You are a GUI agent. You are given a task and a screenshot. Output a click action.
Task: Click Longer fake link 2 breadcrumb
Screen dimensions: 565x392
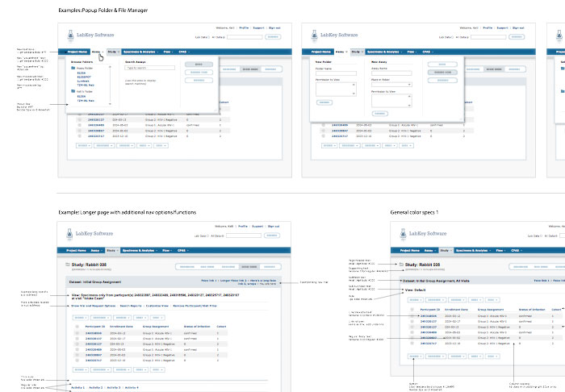coord(233,281)
